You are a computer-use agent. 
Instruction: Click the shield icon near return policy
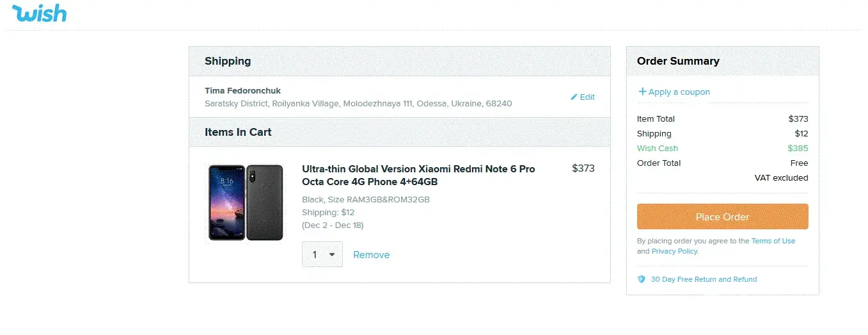pos(642,279)
